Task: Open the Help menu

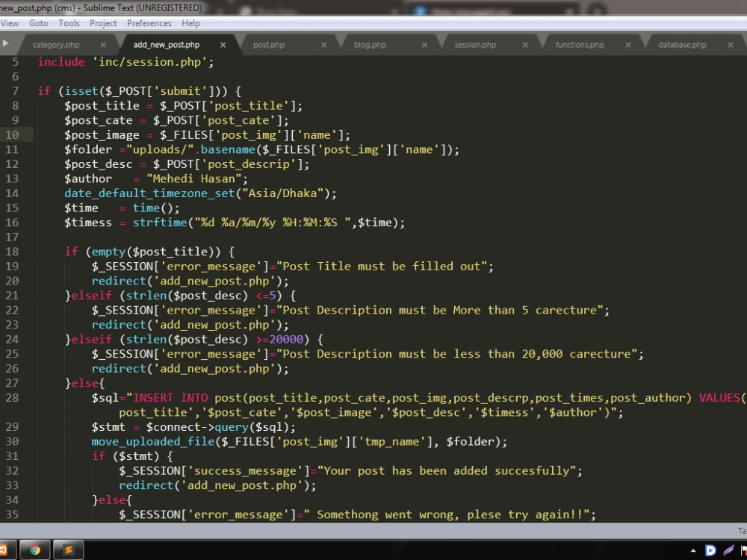Action: [190, 23]
